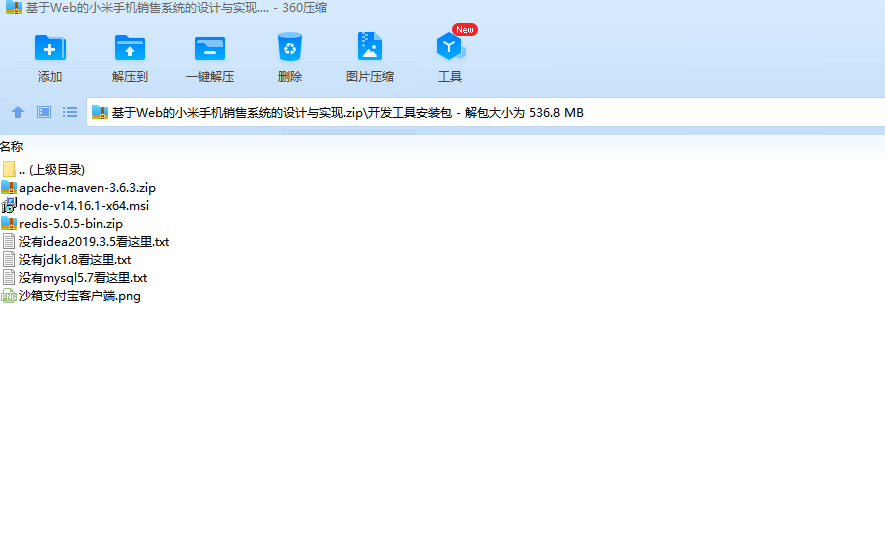885x537 pixels.
Task: Click the installer icon of the node msi file
Action: 9,206
